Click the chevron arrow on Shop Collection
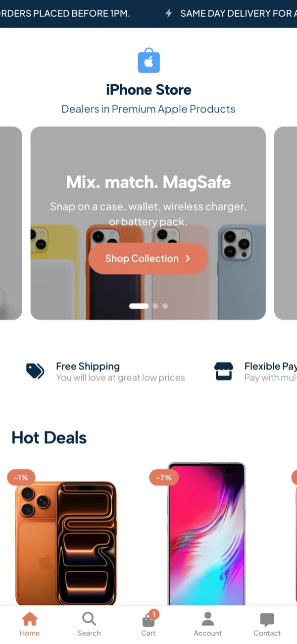 [188, 259]
